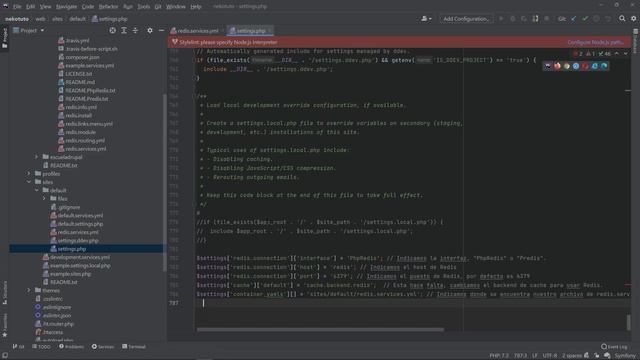Image resolution: width=640 pixels, height=360 pixels.
Task: Click the Symfony status bar entry
Action: 625,356
